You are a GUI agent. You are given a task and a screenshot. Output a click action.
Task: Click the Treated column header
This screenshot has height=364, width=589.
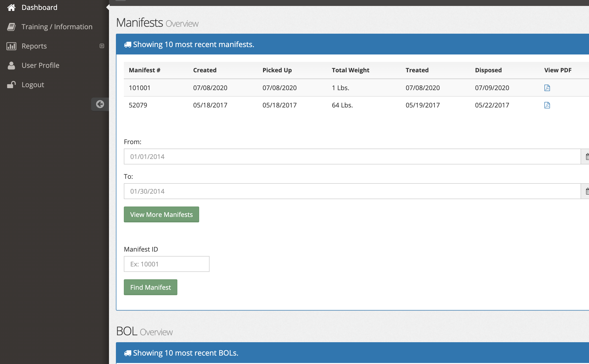[x=417, y=70]
